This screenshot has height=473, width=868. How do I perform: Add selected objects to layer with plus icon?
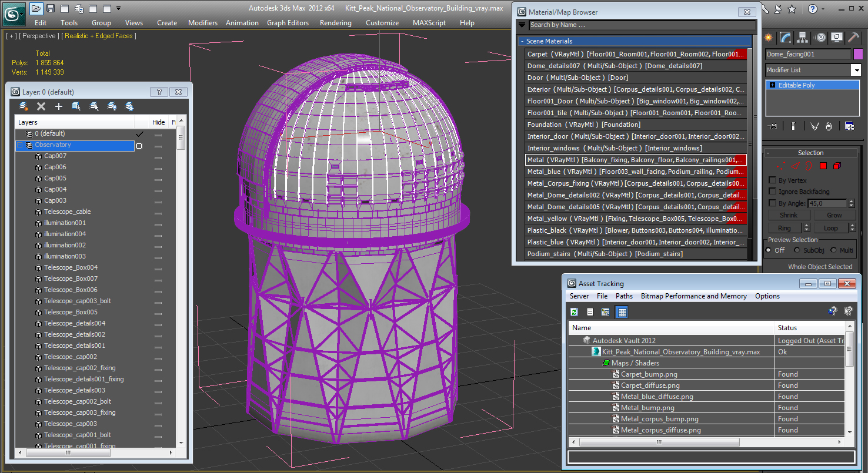point(59,106)
